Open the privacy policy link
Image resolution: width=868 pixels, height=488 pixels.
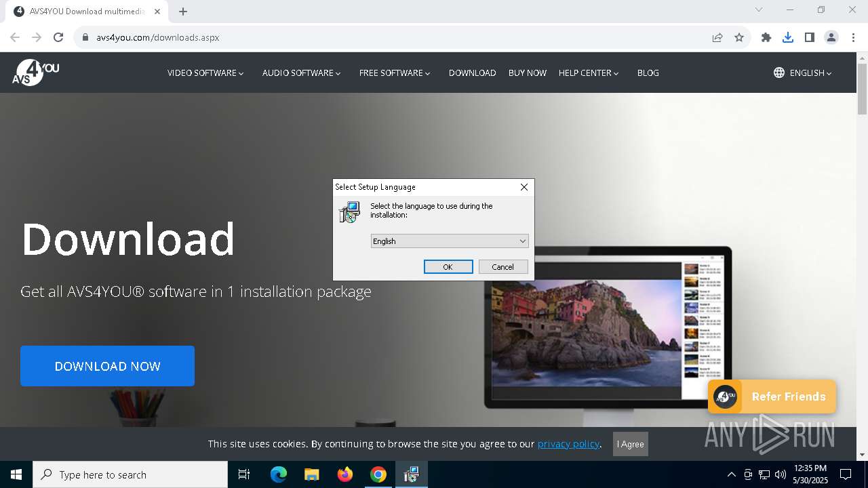pos(568,444)
